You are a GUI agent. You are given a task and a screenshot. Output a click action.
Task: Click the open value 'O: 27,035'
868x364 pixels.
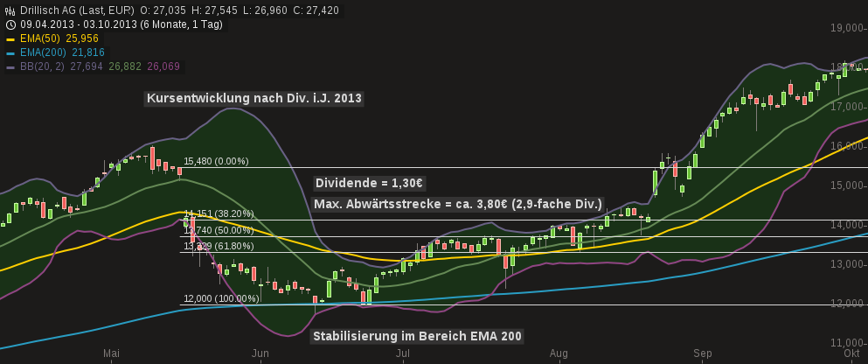click(163, 10)
